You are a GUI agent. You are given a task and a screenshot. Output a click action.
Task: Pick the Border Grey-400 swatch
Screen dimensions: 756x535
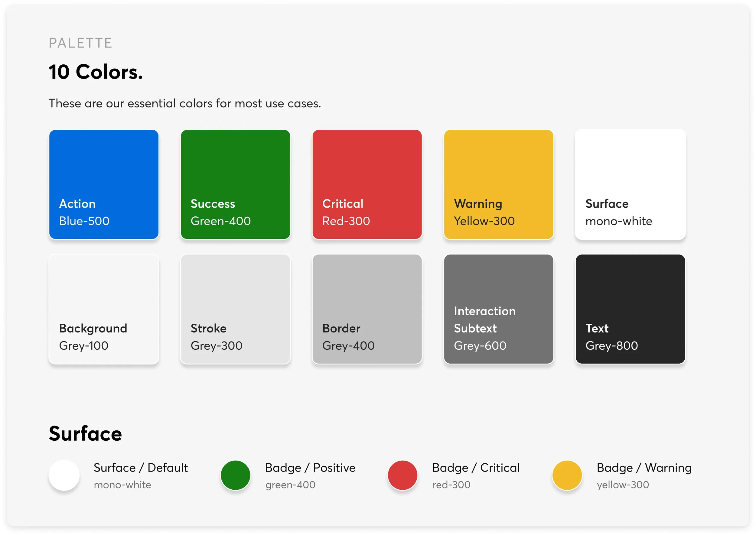click(367, 309)
